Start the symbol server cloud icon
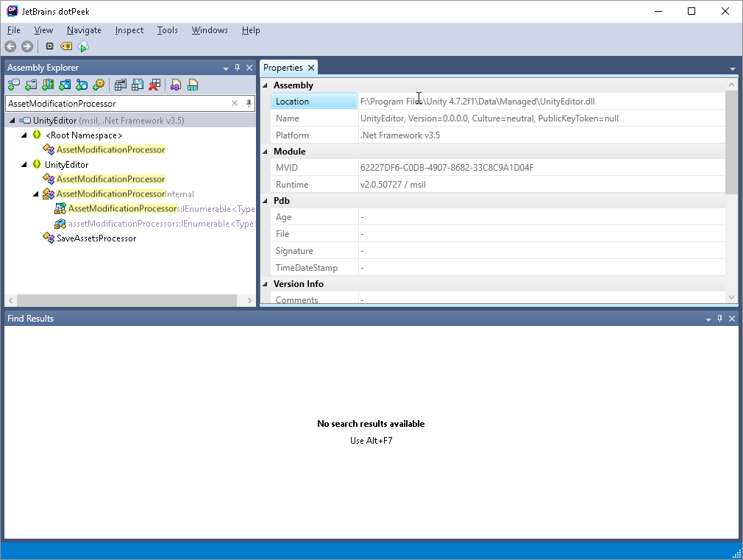743x560 pixels. click(83, 46)
